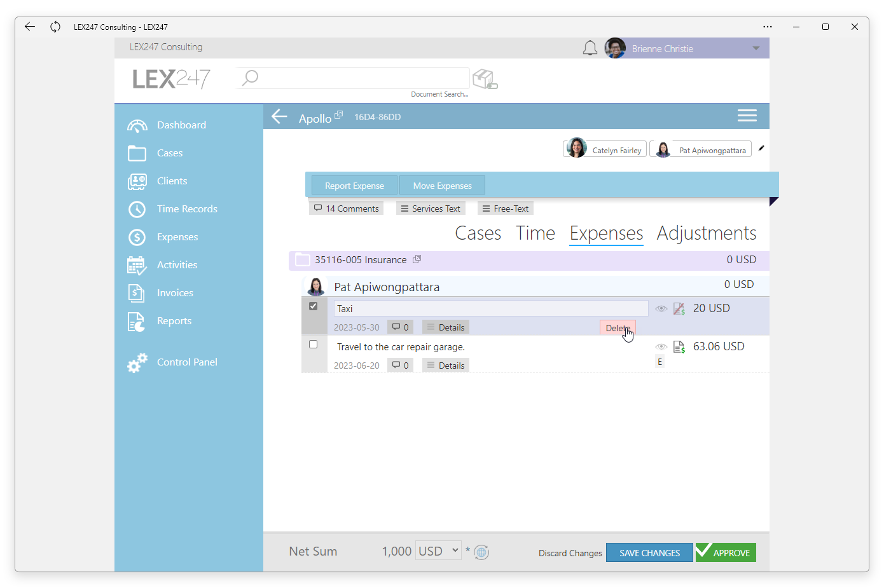Open the hamburger menu in Apollo header
The image size is (884, 588).
(747, 116)
